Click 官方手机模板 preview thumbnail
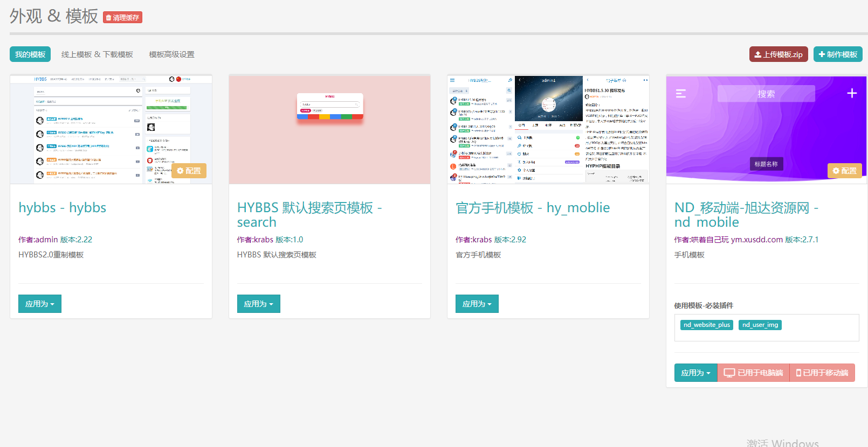Screen dimensions: 868x447 pos(548,130)
